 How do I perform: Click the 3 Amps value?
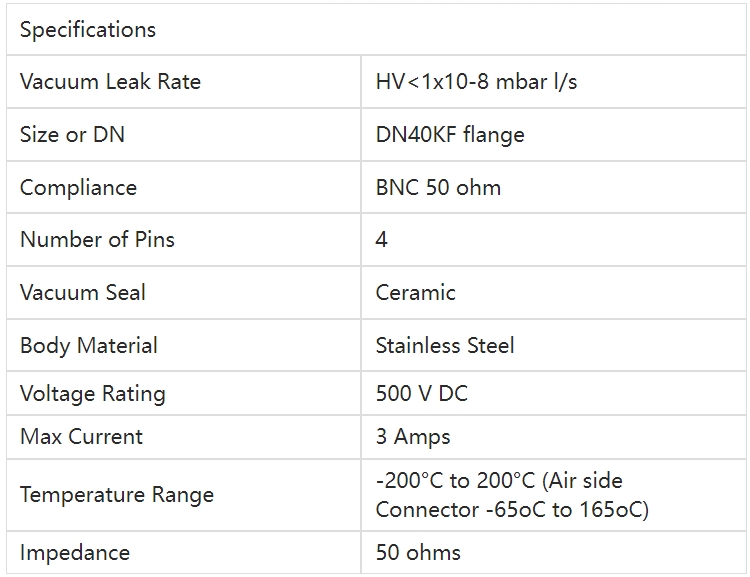[x=413, y=437]
